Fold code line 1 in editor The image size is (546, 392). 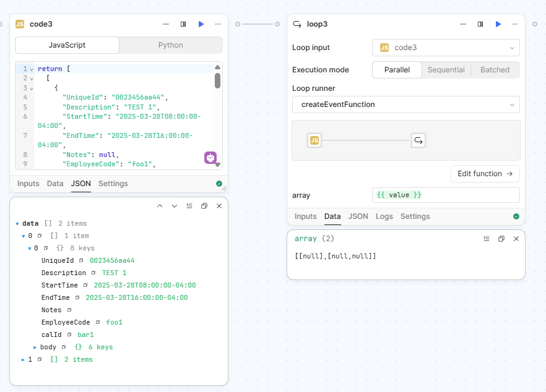(32, 69)
